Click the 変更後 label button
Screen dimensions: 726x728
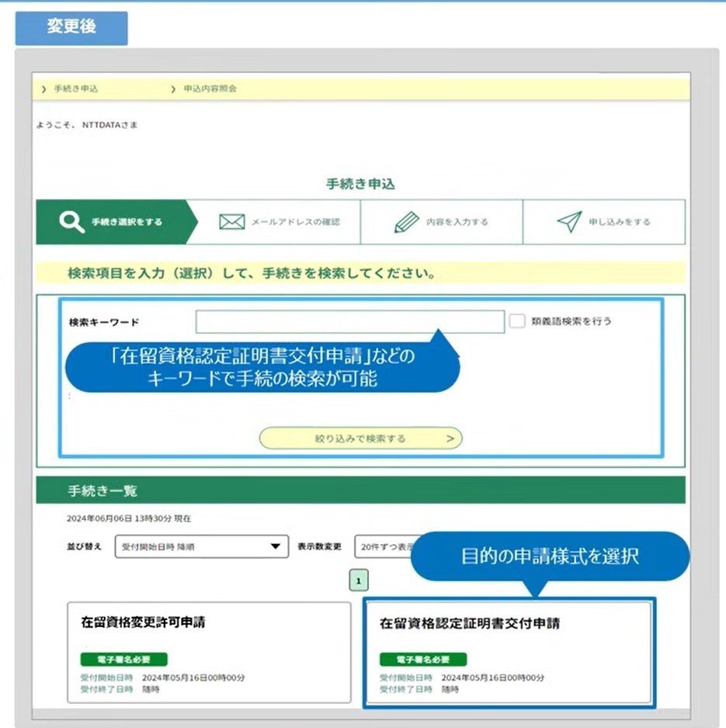pyautogui.click(x=71, y=28)
